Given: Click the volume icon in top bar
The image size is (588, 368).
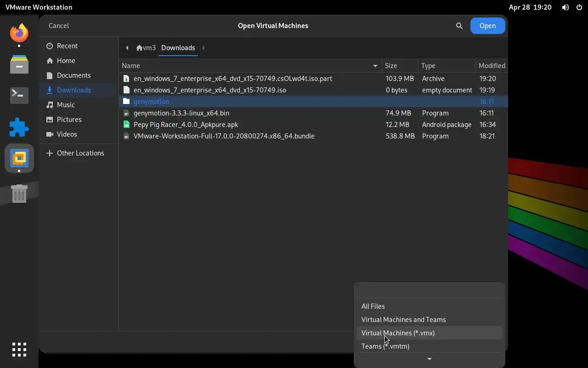Looking at the screenshot, I should click(x=565, y=7).
